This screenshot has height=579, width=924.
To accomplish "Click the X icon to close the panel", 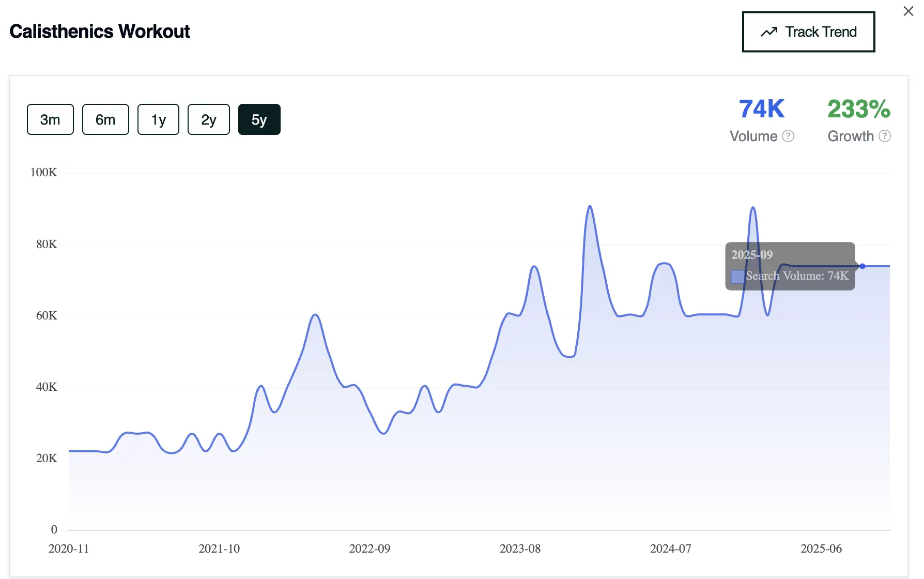I will tap(908, 10).
